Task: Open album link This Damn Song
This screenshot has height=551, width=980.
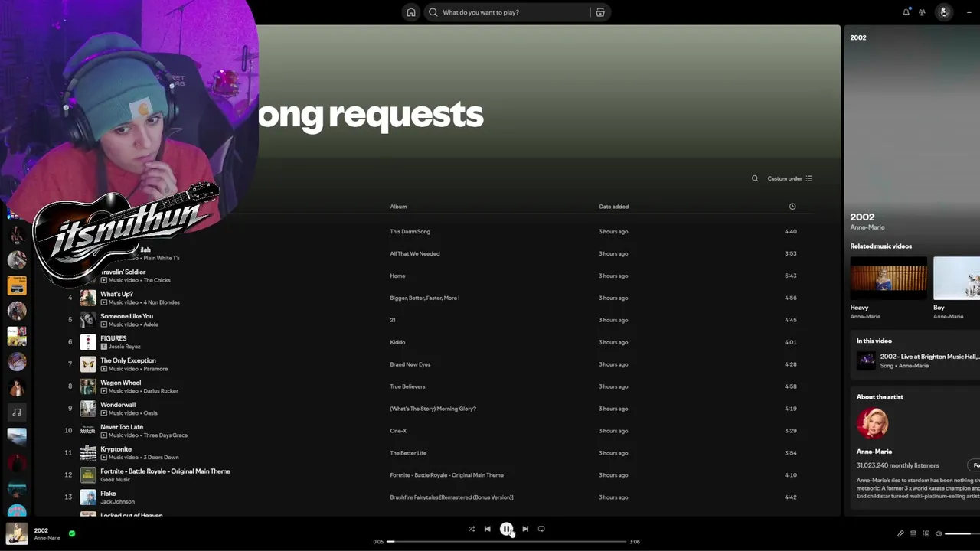Action: point(410,231)
